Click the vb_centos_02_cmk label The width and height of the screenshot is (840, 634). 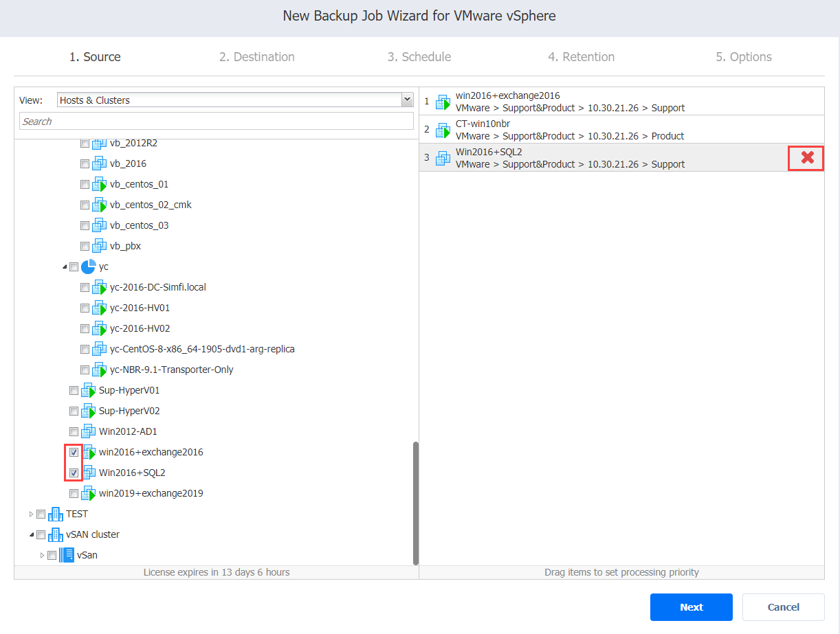151,205
